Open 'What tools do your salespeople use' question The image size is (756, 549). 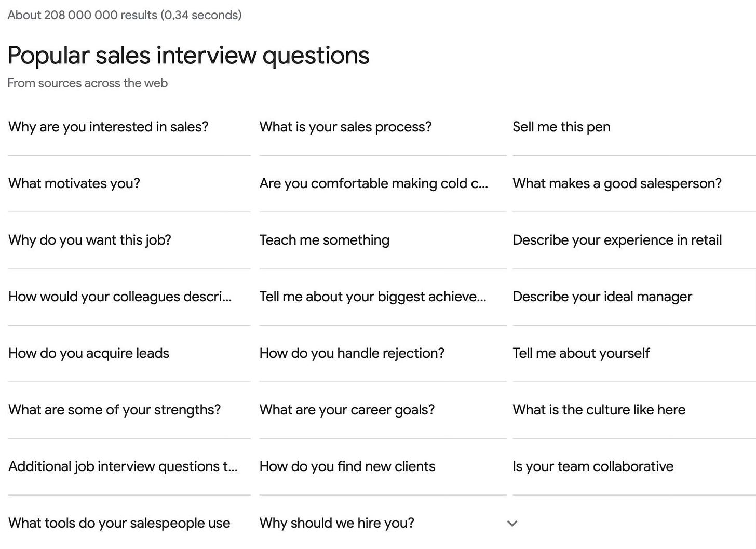tap(119, 523)
